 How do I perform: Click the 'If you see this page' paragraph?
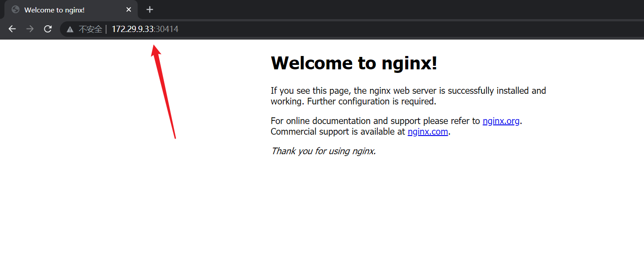(408, 96)
